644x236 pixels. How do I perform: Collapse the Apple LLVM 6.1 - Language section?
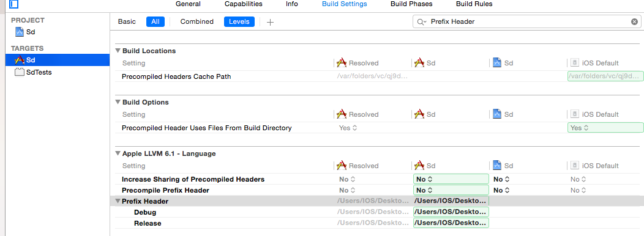tap(118, 153)
